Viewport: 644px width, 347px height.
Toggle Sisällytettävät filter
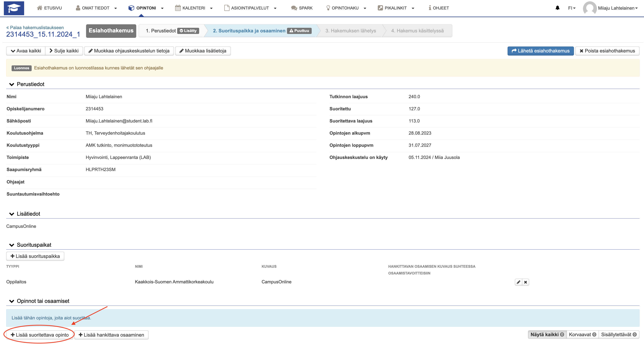619,334
